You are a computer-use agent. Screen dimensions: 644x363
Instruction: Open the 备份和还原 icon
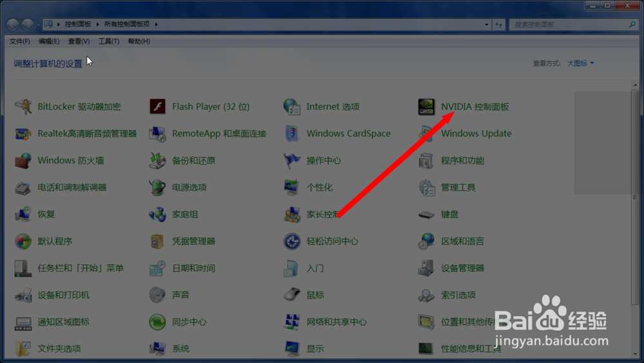tap(157, 160)
